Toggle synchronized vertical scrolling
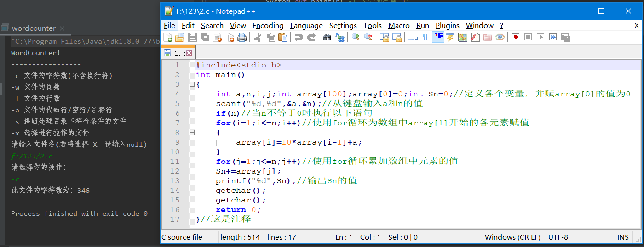 point(384,37)
